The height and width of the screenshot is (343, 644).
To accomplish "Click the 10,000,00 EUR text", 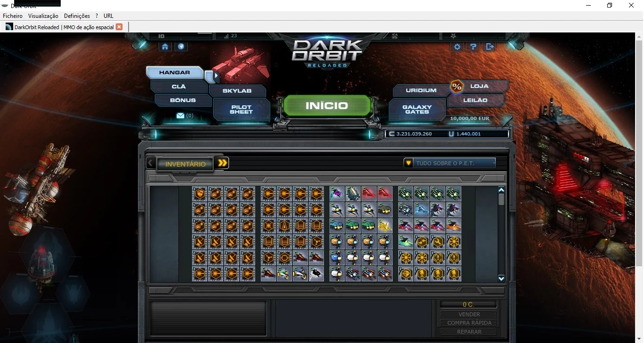I will click(469, 119).
